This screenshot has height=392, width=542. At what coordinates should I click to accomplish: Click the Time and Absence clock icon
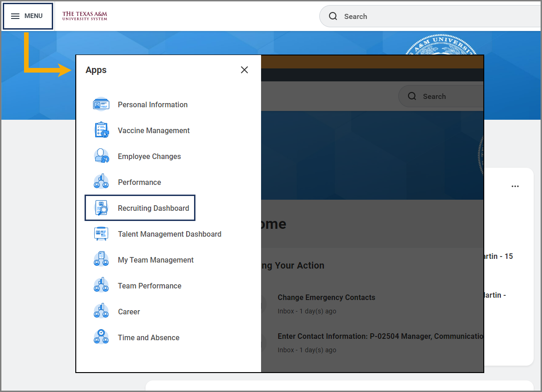tap(101, 337)
